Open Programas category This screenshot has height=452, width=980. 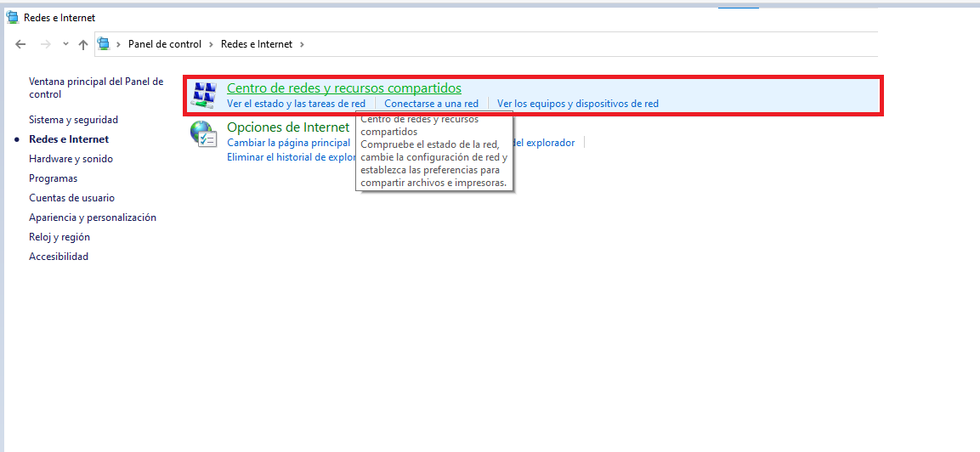[x=54, y=178]
